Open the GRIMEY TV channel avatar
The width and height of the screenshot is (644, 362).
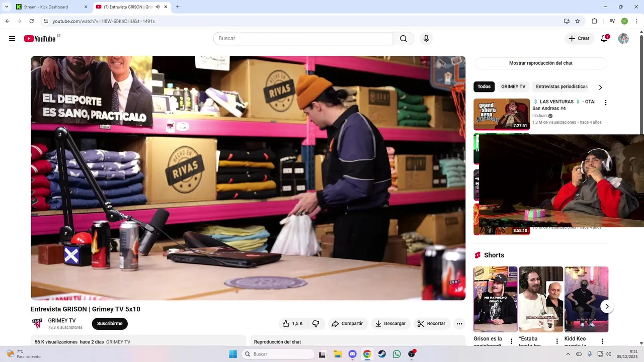(x=37, y=324)
